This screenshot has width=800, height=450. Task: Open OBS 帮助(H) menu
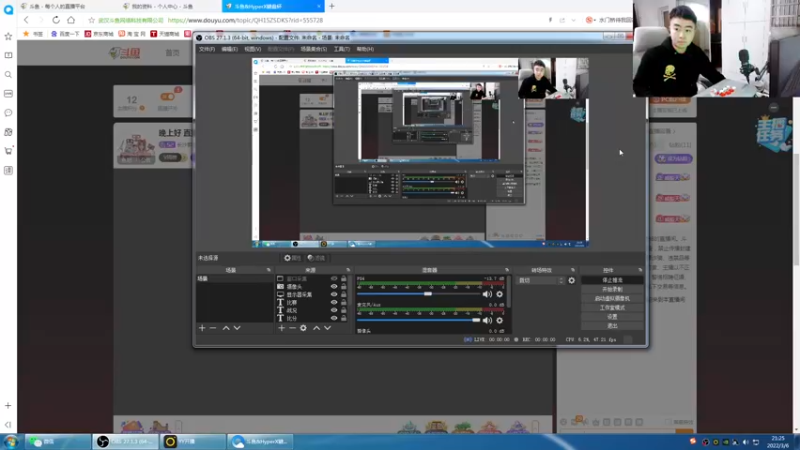coord(365,49)
